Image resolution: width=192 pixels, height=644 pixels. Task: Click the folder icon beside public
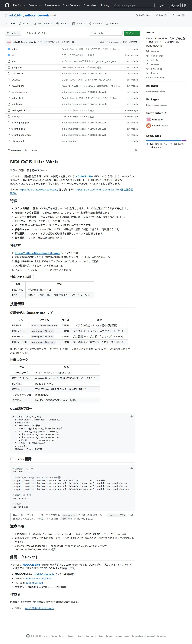coord(9,49)
